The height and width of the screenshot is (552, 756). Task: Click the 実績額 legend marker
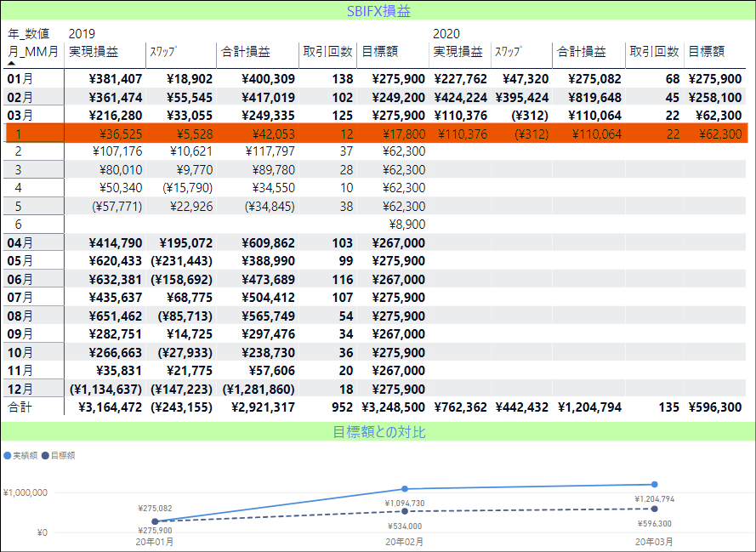[x=8, y=456]
